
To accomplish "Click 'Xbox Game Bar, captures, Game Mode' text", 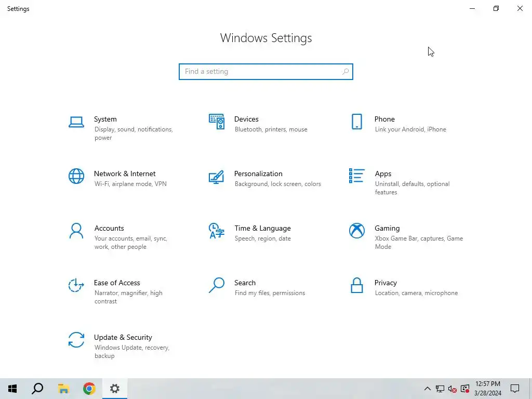I will [419, 243].
